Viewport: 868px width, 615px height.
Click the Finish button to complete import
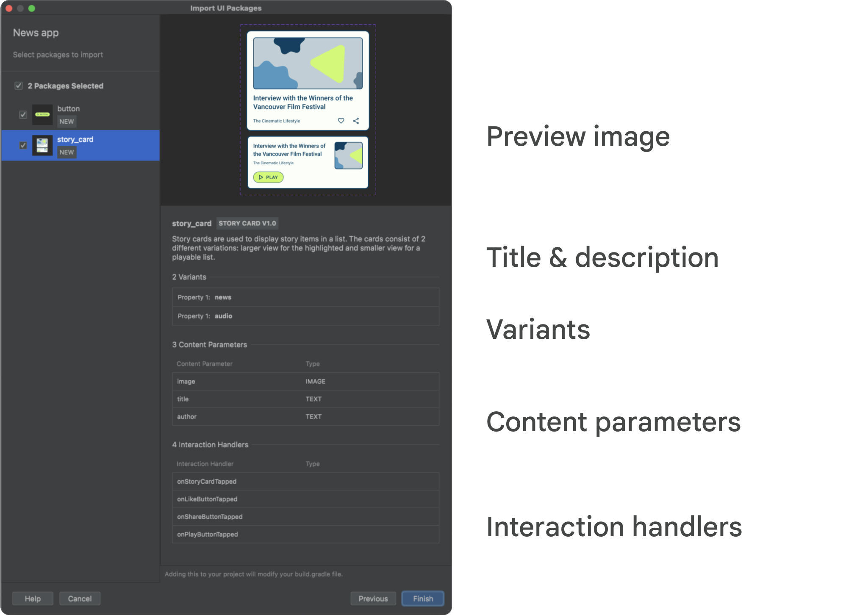pos(423,597)
